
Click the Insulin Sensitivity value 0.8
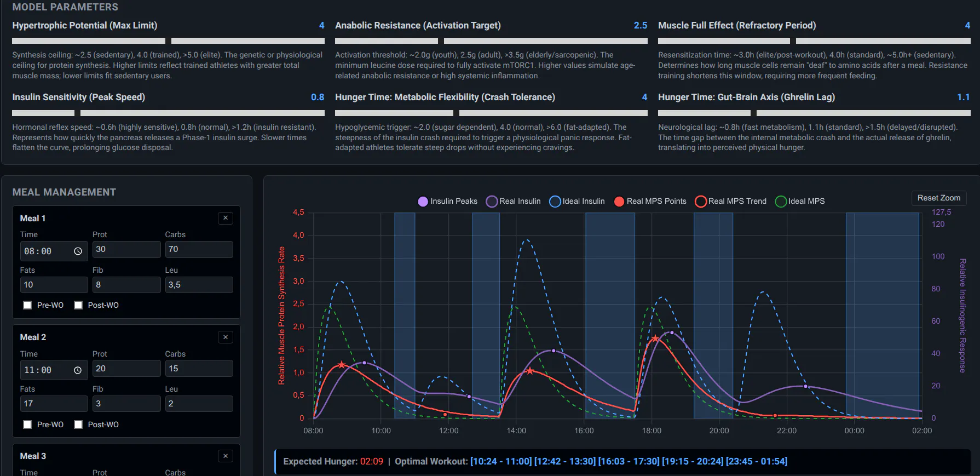click(318, 97)
